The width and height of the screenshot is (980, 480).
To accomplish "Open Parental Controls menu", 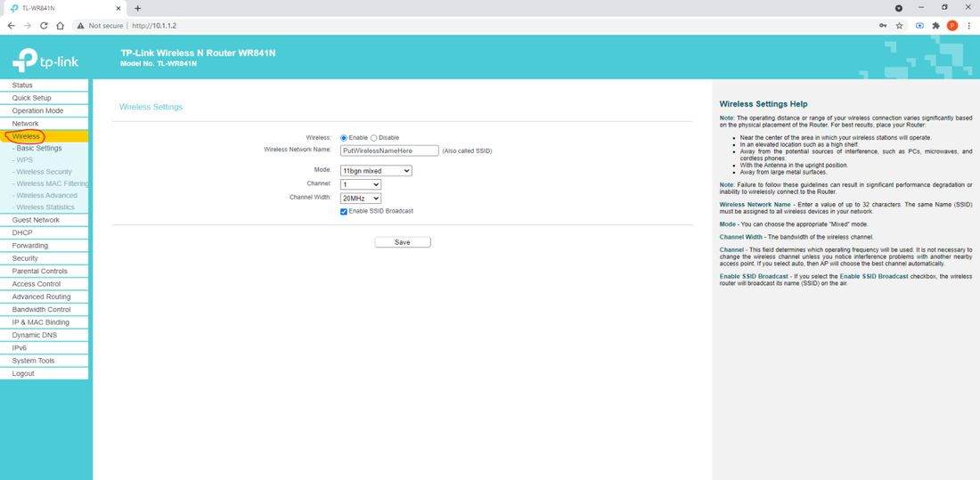I will (44, 272).
